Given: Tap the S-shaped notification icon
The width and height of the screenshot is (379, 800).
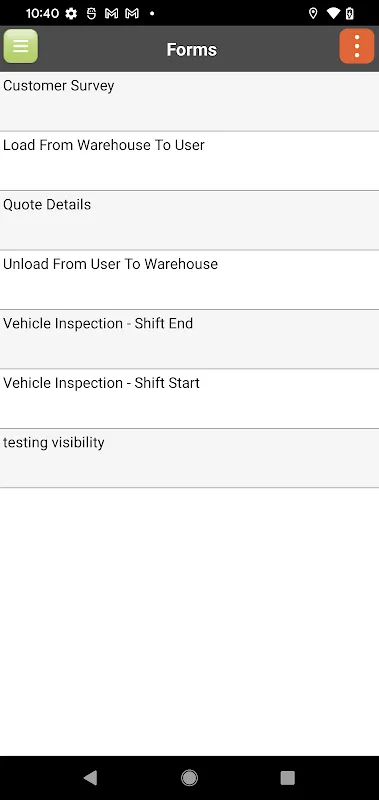Looking at the screenshot, I should 91,14.
